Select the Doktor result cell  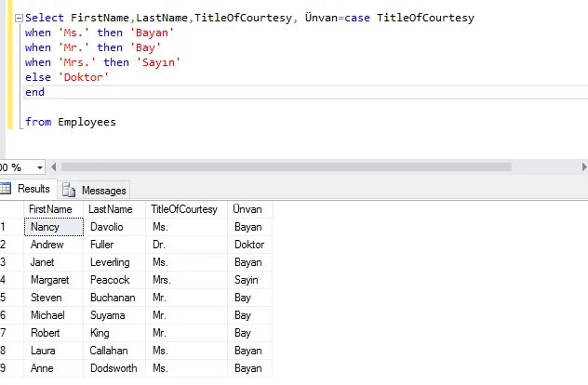pos(249,245)
